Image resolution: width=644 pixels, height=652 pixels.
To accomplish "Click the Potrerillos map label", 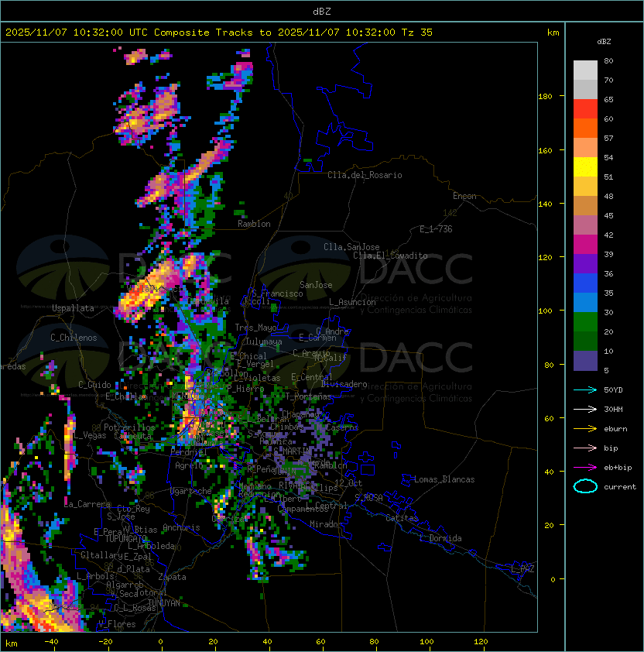I will pos(129,427).
